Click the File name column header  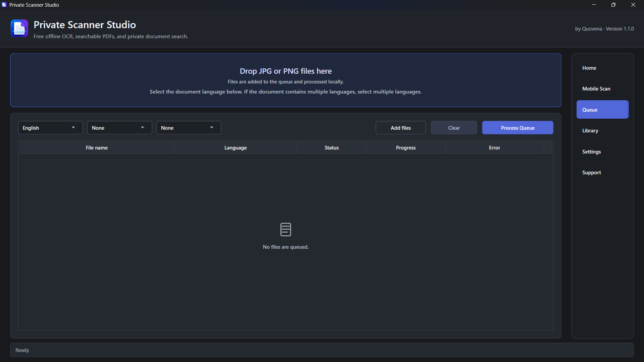coord(97,147)
